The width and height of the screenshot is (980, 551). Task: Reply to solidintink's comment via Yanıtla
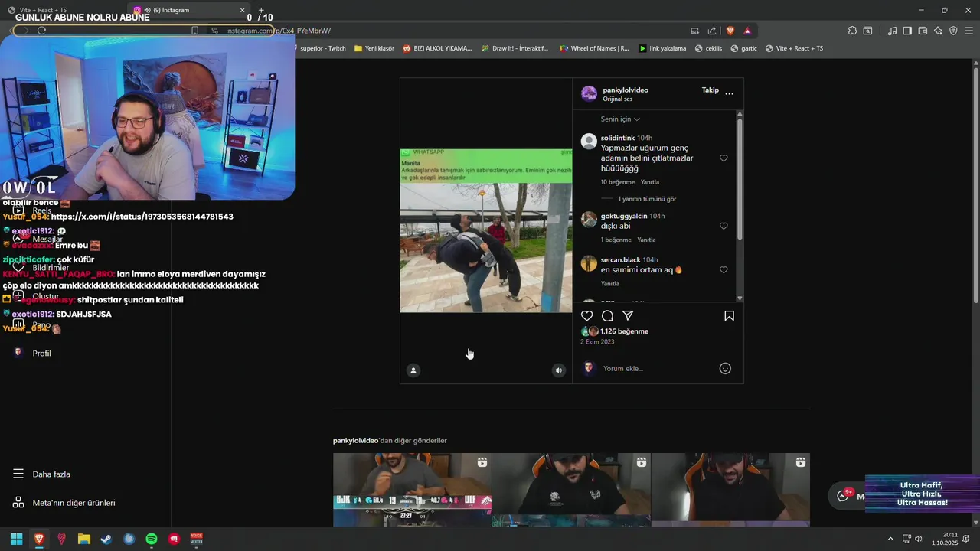tap(649, 182)
